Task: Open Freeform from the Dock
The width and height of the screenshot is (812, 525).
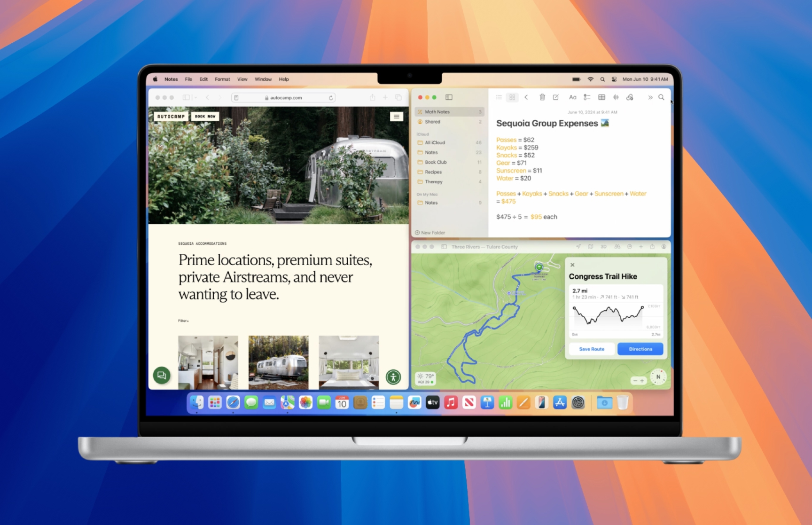Action: coord(414,402)
